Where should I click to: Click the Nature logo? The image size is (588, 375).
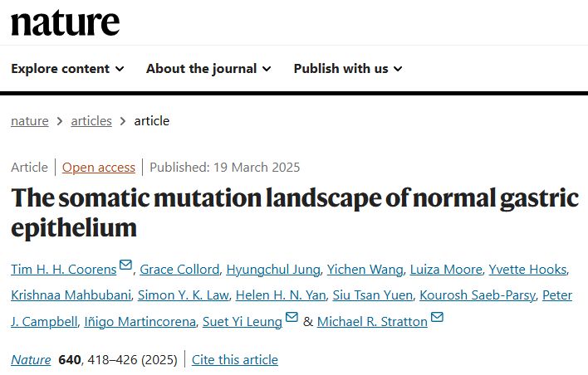pyautogui.click(x=66, y=23)
